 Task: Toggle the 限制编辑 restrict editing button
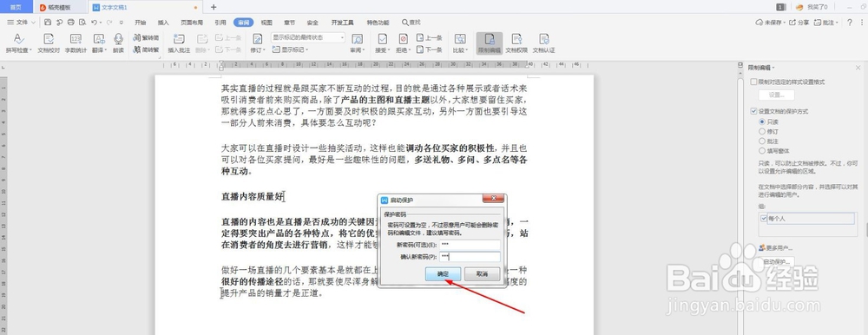tap(490, 43)
